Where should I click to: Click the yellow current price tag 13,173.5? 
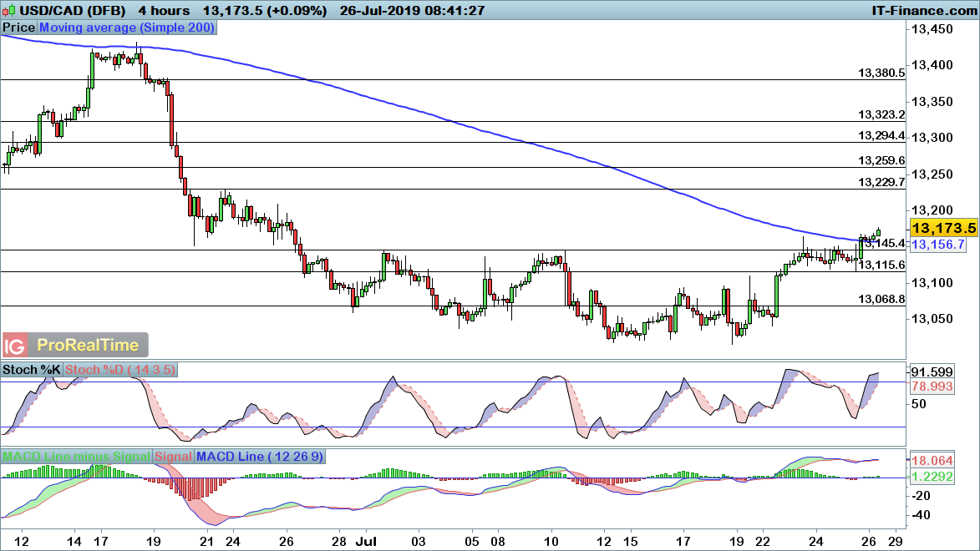coord(944,228)
